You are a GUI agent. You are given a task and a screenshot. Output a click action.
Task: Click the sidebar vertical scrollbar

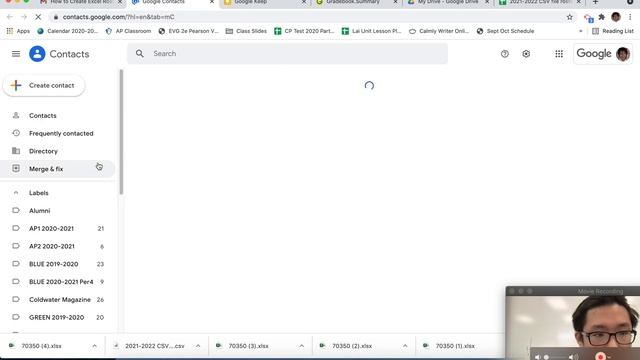click(x=121, y=132)
